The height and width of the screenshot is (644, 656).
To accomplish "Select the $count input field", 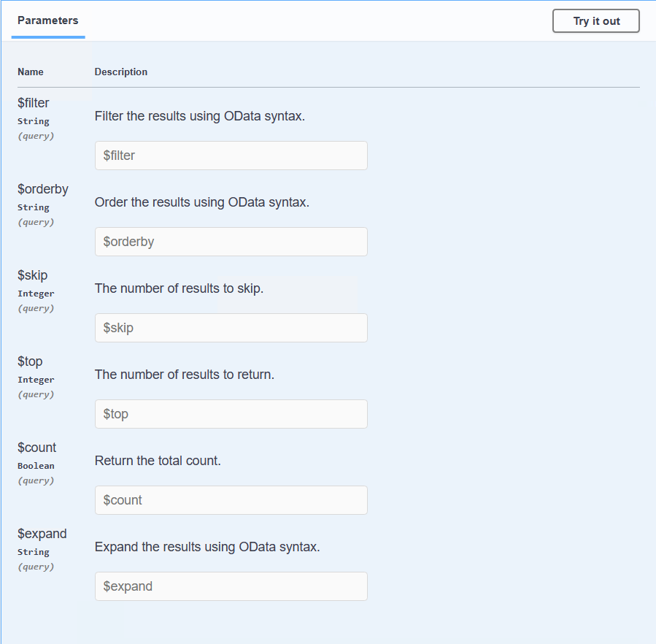I will coord(231,500).
